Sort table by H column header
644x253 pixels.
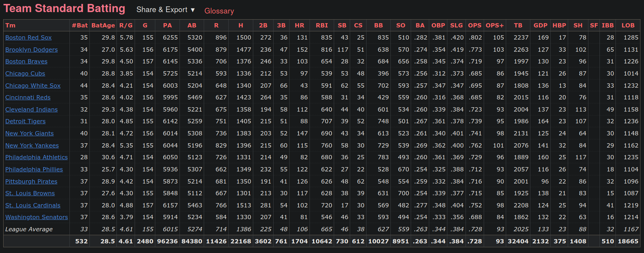click(x=241, y=25)
